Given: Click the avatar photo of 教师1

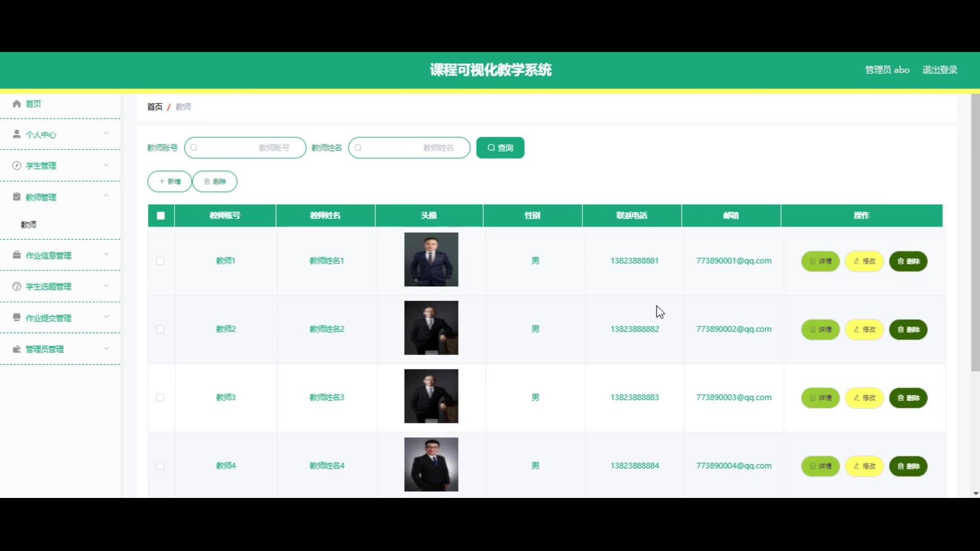Looking at the screenshot, I should coord(431,260).
